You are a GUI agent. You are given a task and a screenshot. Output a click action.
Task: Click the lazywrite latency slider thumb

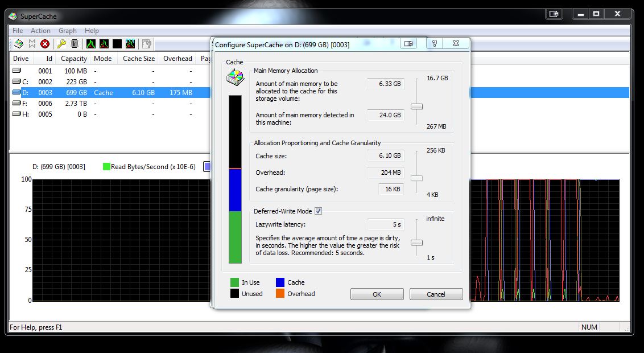[x=417, y=243]
